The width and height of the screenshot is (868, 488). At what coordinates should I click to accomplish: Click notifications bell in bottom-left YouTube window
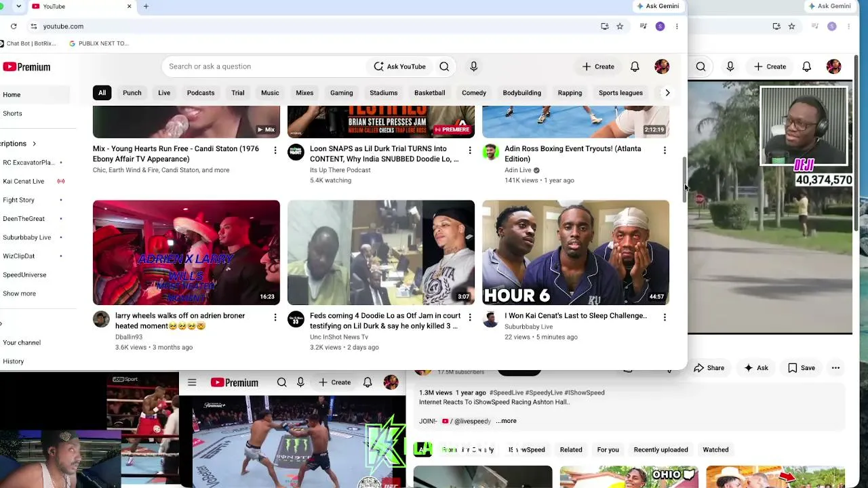368,382
